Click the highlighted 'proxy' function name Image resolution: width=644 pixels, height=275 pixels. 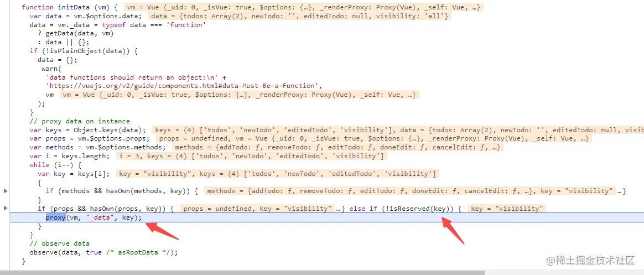tap(55, 217)
